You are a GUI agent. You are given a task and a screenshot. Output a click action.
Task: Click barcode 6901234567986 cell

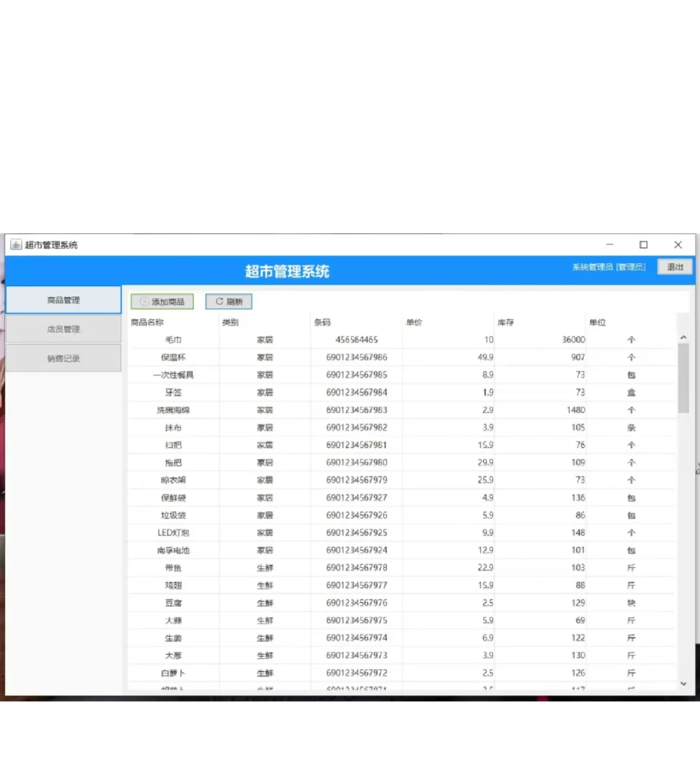(x=356, y=357)
